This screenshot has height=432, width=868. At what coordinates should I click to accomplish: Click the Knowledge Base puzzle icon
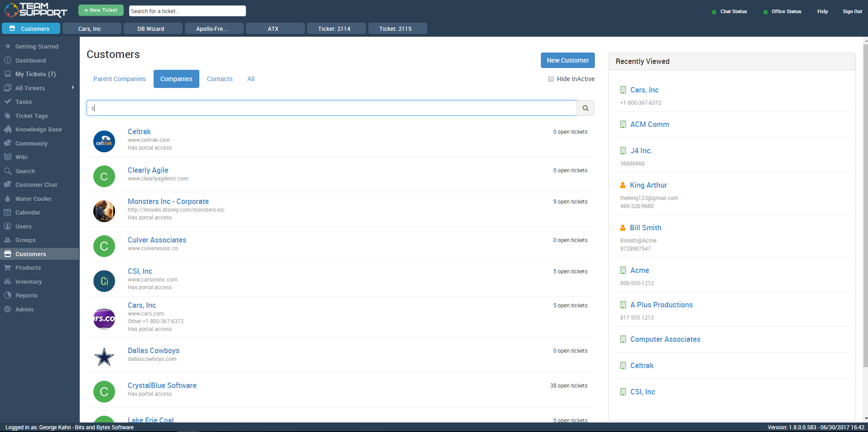(x=8, y=129)
